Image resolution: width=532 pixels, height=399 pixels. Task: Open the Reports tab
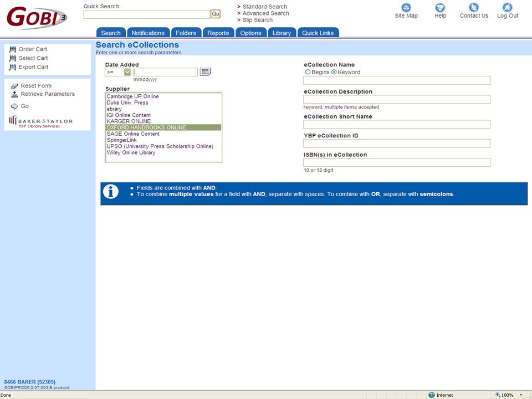click(218, 33)
